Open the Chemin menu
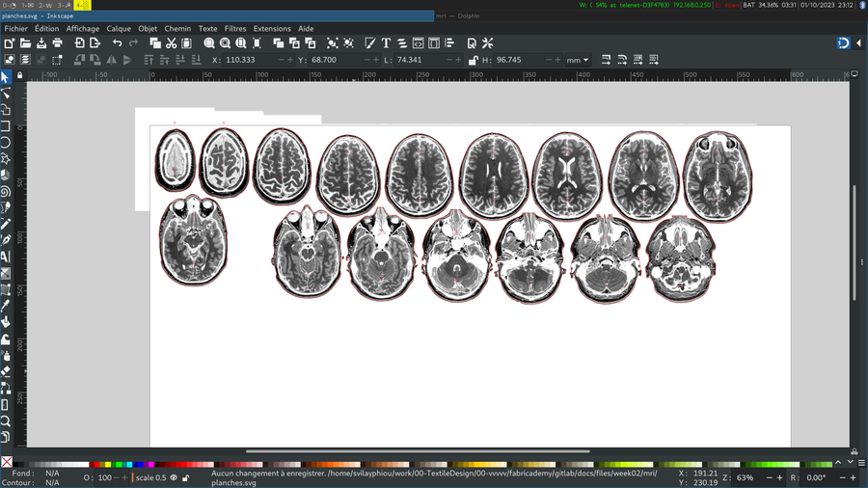This screenshot has width=868, height=488. tap(177, 29)
